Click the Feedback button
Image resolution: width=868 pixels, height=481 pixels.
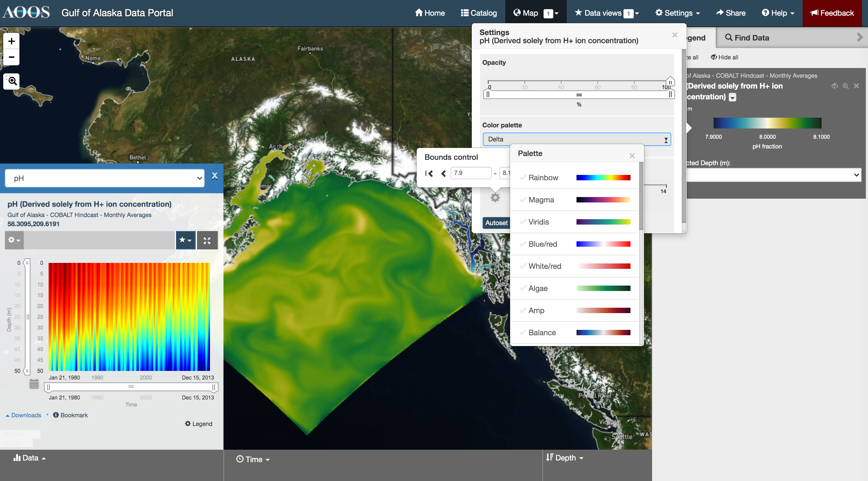(x=832, y=13)
